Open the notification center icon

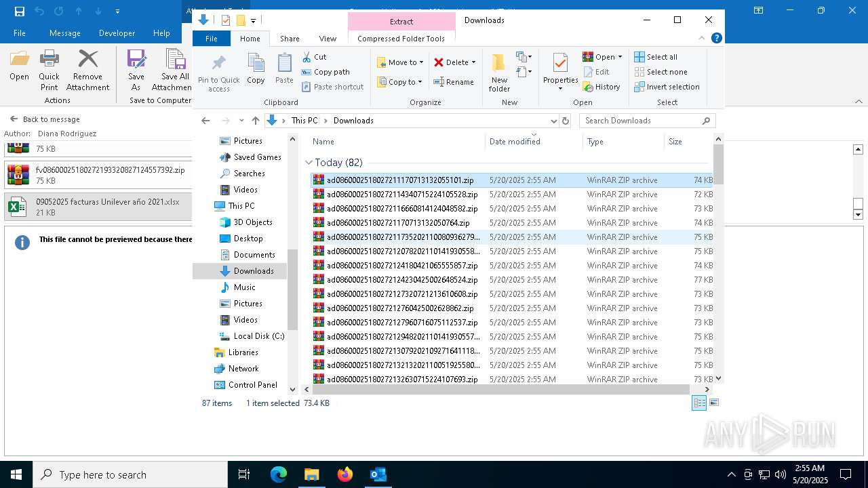[x=846, y=474]
